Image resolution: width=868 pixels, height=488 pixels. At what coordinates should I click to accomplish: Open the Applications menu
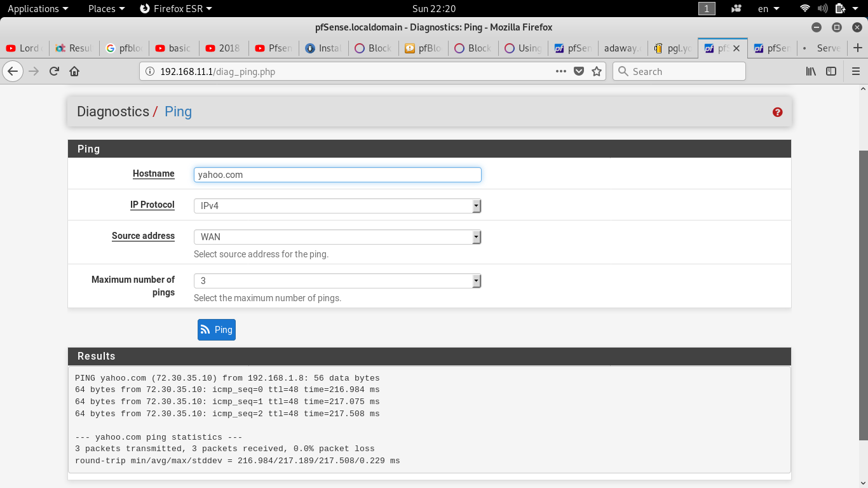(x=37, y=8)
